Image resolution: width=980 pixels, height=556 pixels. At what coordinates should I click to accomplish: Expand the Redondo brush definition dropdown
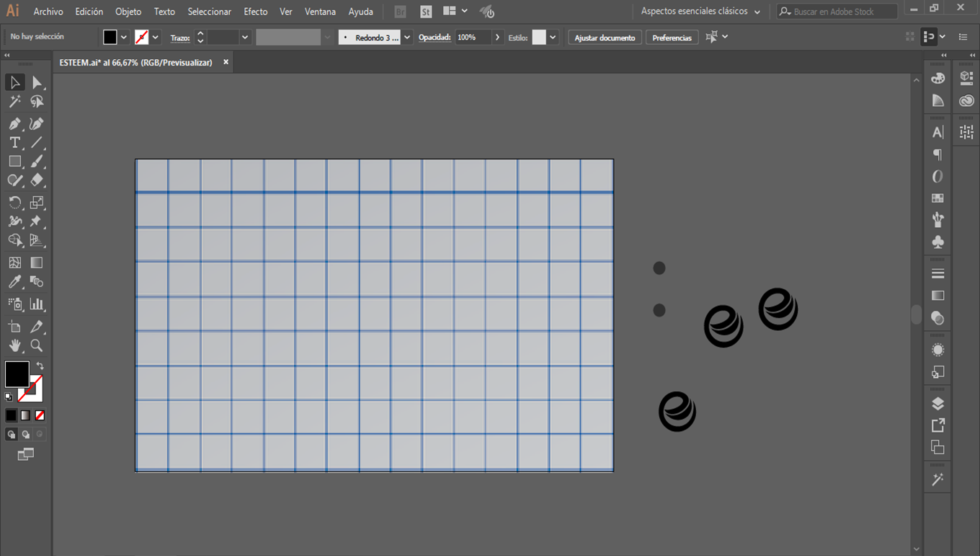pyautogui.click(x=407, y=37)
